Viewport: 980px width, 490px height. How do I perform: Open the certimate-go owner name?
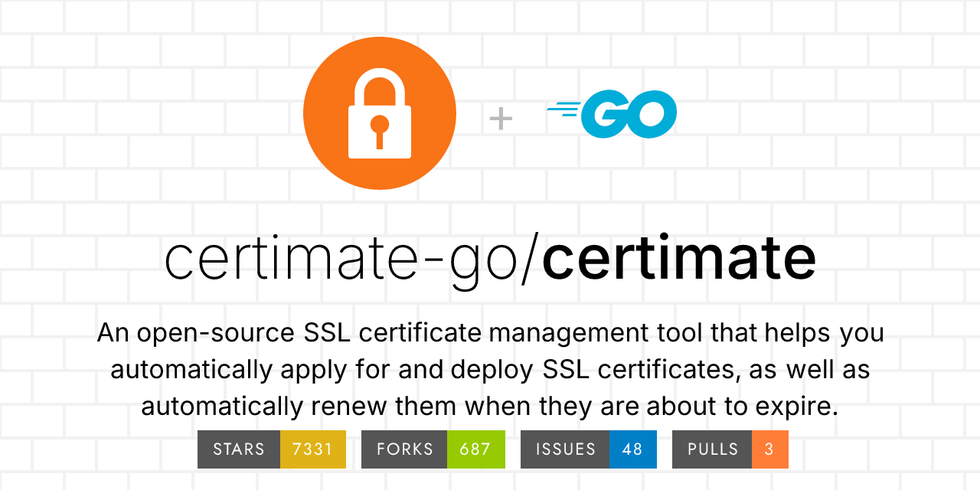coord(341,259)
